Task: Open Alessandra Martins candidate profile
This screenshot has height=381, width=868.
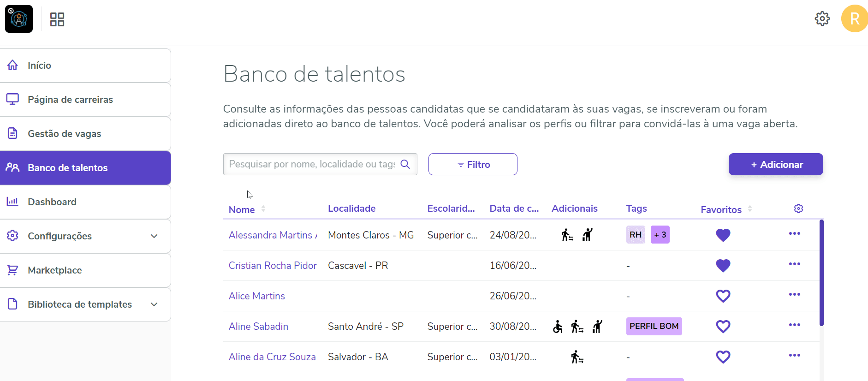Action: coord(273,235)
